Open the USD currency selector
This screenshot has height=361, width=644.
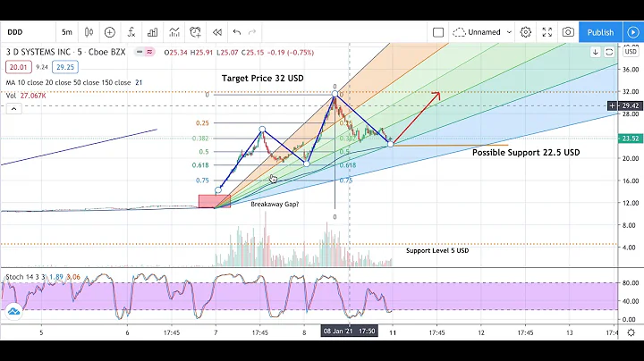coord(631,52)
